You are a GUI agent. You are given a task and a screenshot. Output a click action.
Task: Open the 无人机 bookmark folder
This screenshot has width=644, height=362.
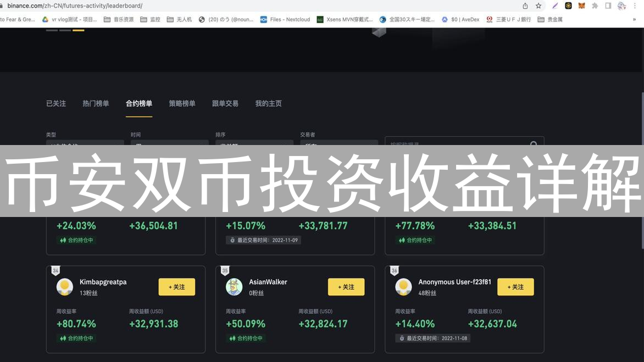[180, 19]
